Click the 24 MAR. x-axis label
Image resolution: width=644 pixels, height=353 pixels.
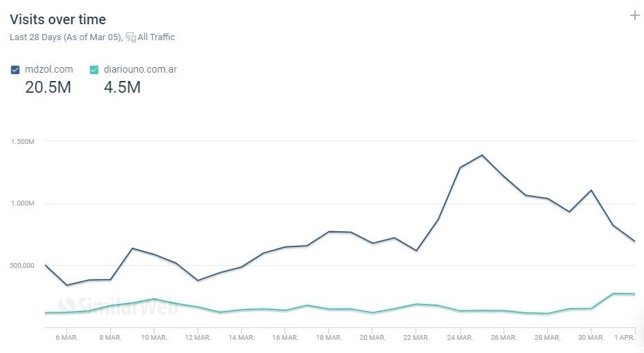coord(459,337)
